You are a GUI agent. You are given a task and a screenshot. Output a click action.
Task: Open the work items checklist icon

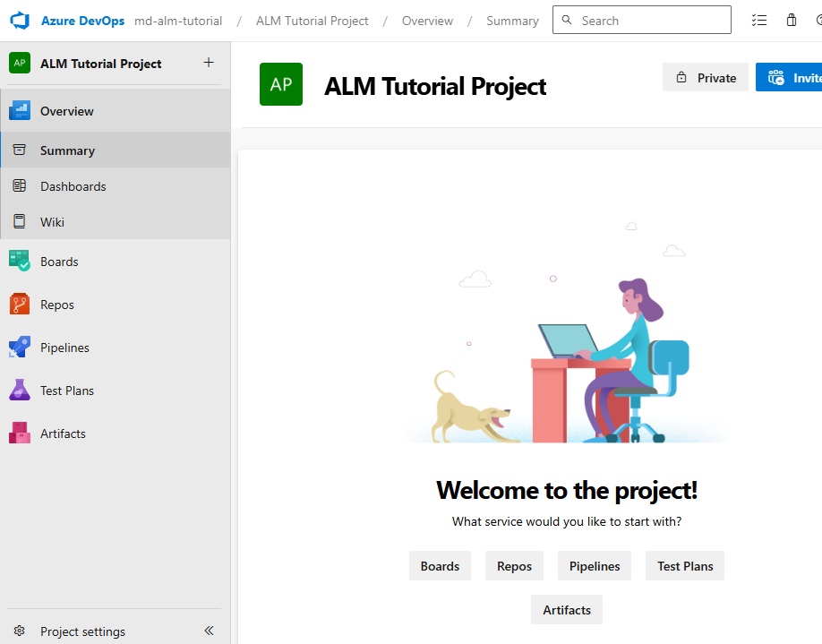coord(758,20)
